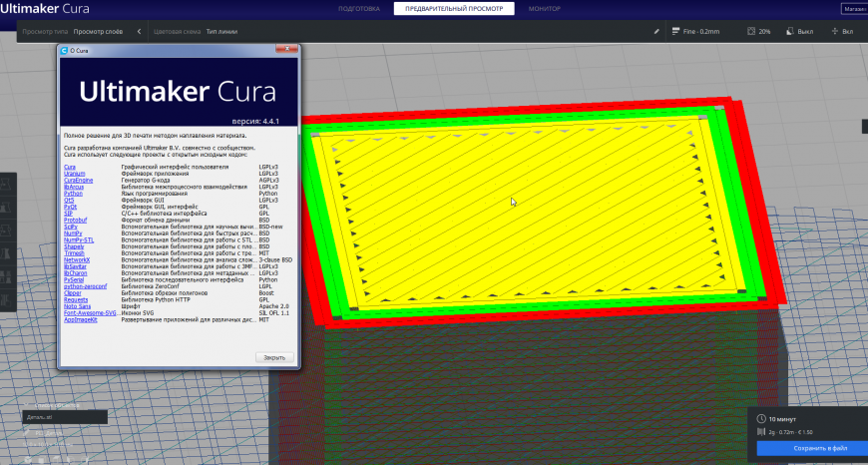Viewport: 868px width, 465px height.
Task: Click the Генератор G-кода description
Action: pos(145,180)
